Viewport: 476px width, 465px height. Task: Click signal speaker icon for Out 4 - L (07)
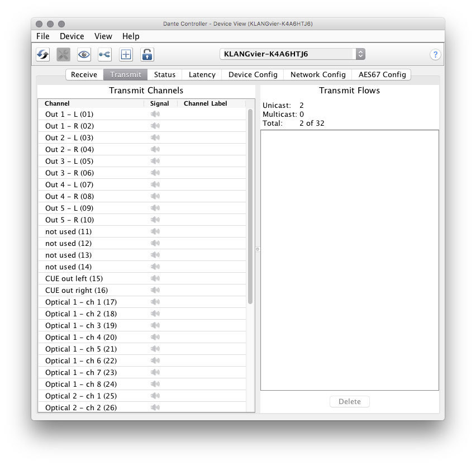click(x=155, y=184)
